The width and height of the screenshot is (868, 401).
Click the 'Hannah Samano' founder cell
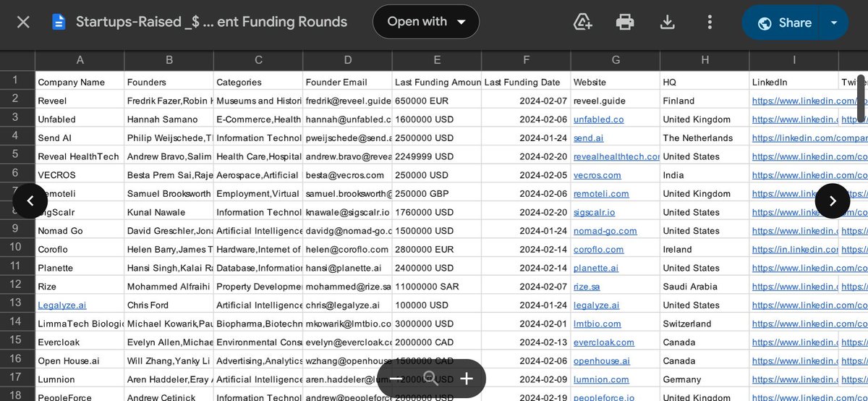pyautogui.click(x=169, y=119)
